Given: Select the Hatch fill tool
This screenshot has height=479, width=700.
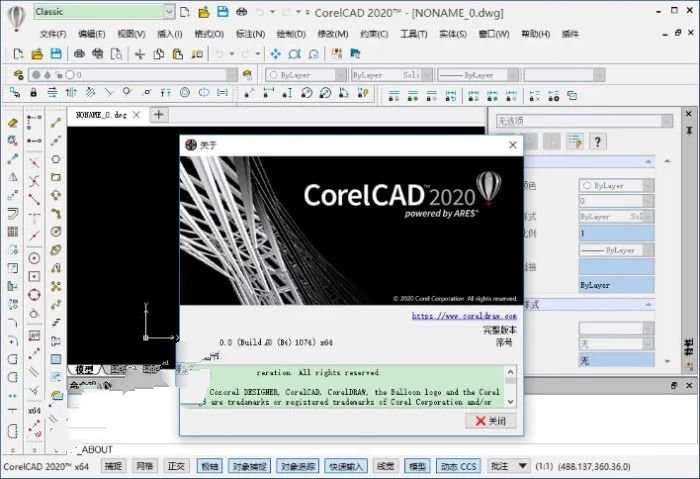Looking at the screenshot, I should (x=56, y=359).
